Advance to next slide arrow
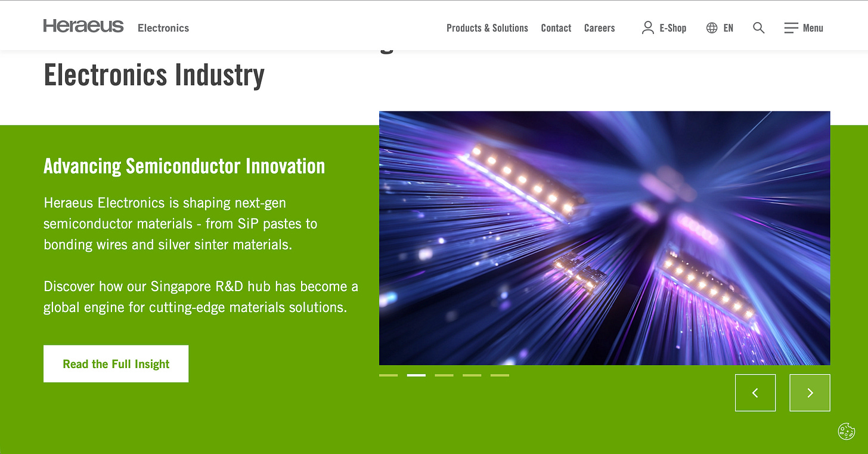The width and height of the screenshot is (868, 454). point(810,393)
